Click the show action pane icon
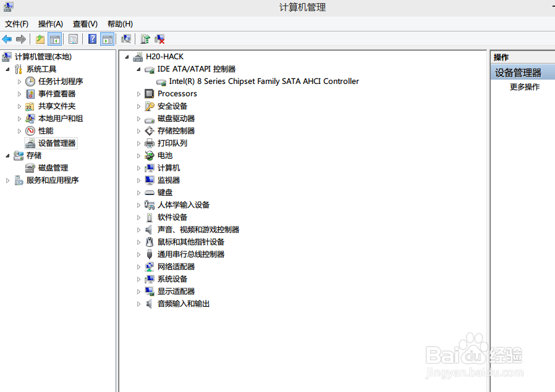Screen dimensions: 555x392 coord(106,39)
